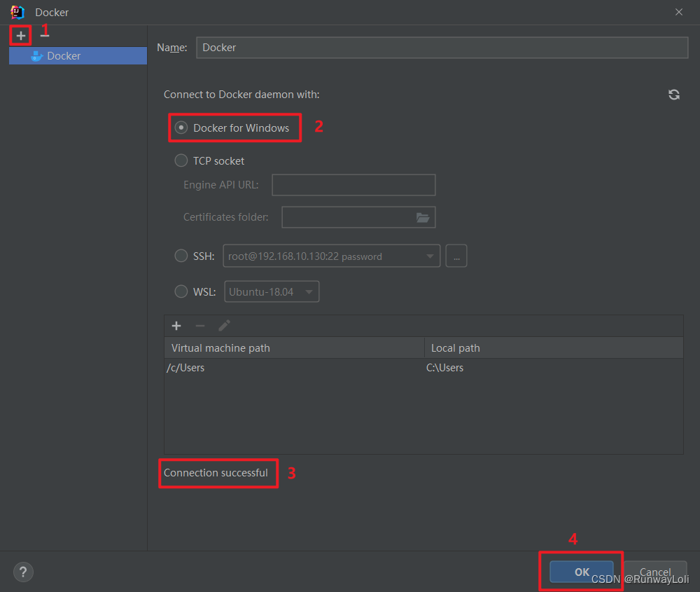700x592 pixels.
Task: Browse for the certificates folder
Action: [423, 218]
